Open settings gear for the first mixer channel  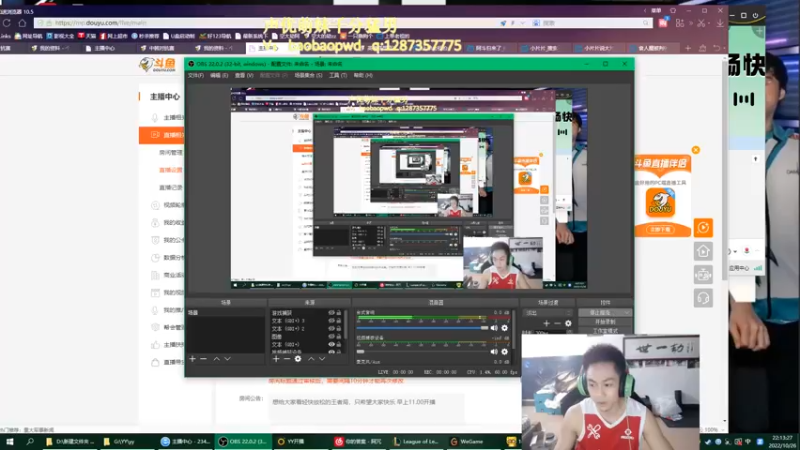505,328
